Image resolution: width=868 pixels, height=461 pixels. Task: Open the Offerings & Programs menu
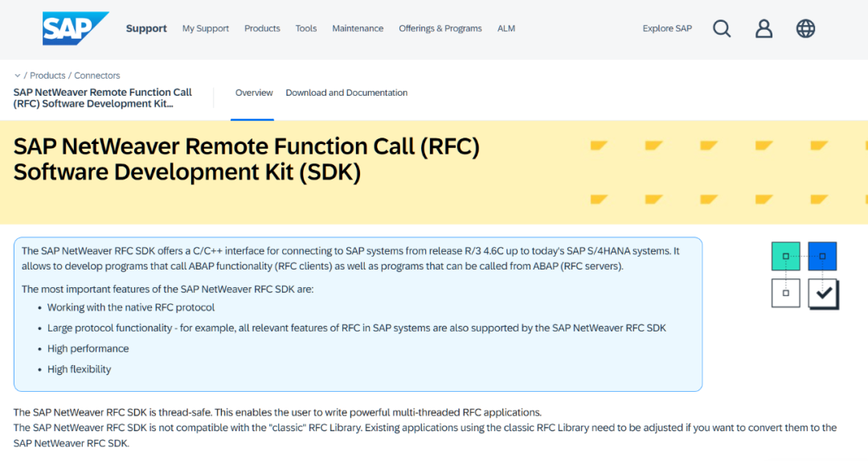pos(440,28)
